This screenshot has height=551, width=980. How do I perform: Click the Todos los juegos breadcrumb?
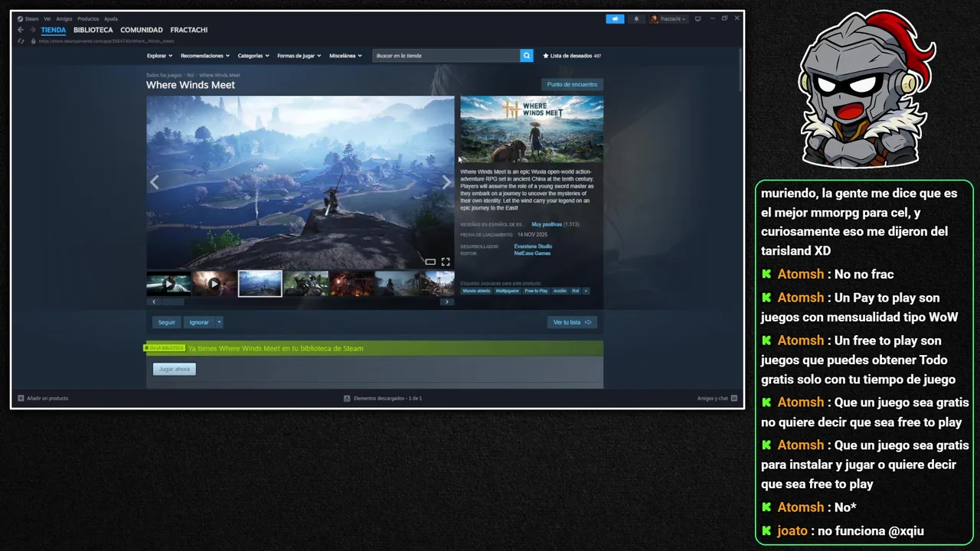coord(164,75)
